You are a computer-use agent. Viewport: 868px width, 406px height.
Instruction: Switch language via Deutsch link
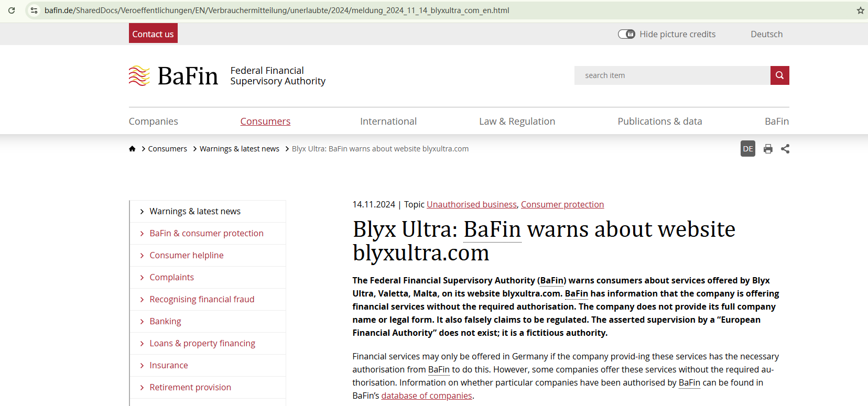(766, 34)
